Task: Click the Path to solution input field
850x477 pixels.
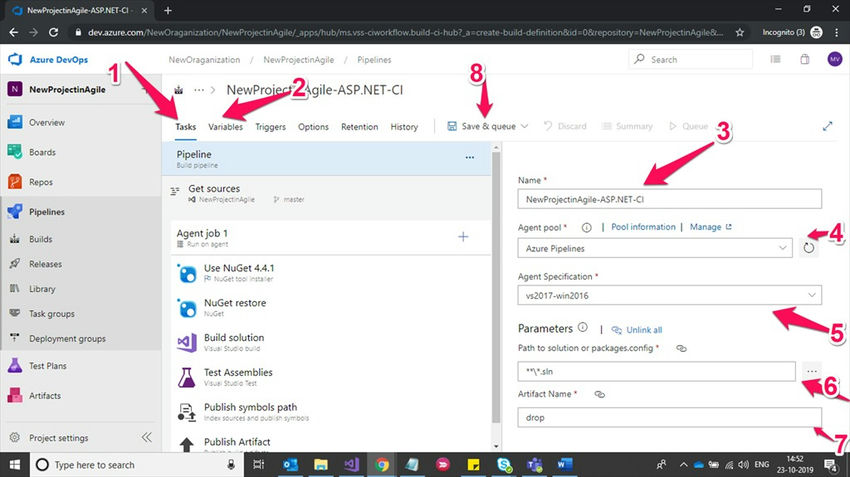Action: pos(656,371)
